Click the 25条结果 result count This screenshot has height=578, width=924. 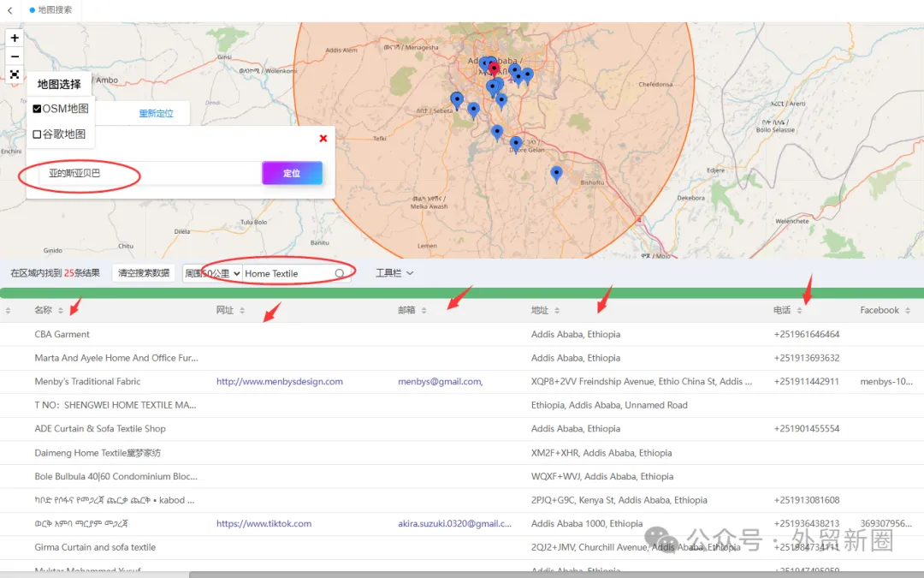coord(82,273)
